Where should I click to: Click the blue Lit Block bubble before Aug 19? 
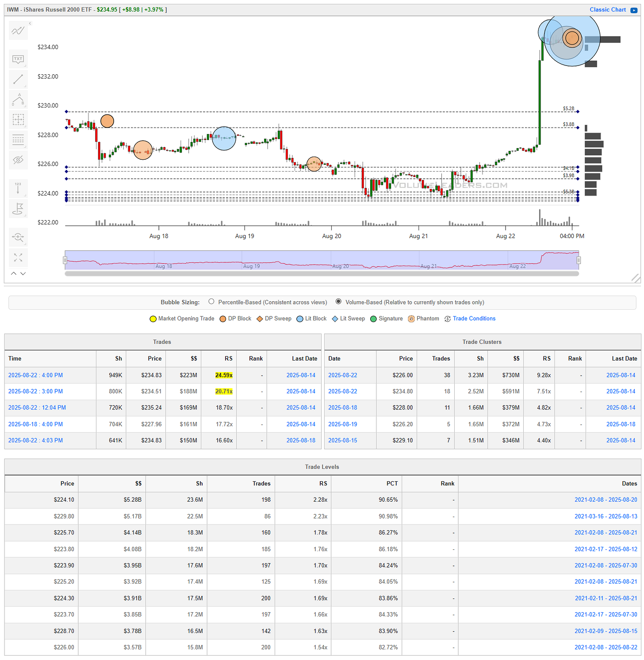(224, 138)
